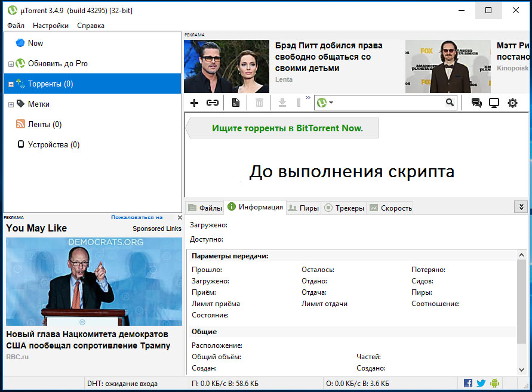The width and height of the screenshot is (532, 392).
Task: Click the Android robot status icon
Action: click(494, 383)
